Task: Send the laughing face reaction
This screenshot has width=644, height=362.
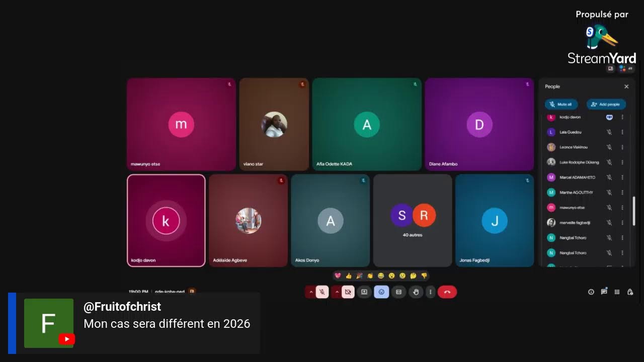Action: pos(381,276)
